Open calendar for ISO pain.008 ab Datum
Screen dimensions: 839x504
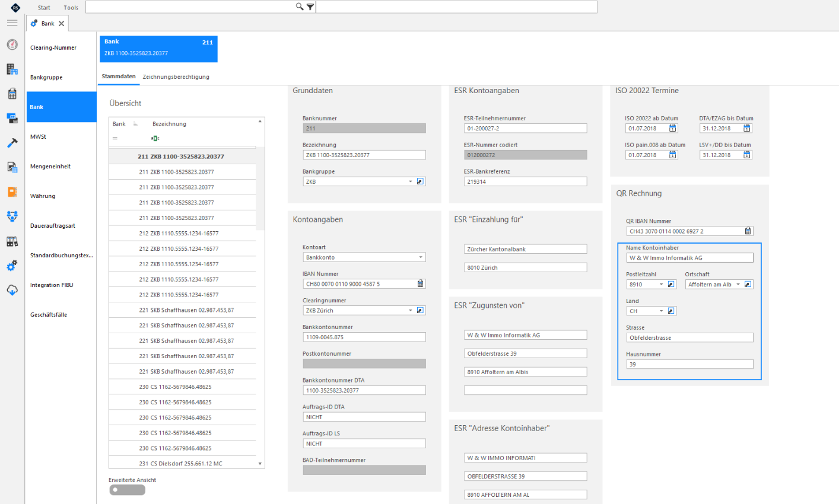pyautogui.click(x=673, y=155)
